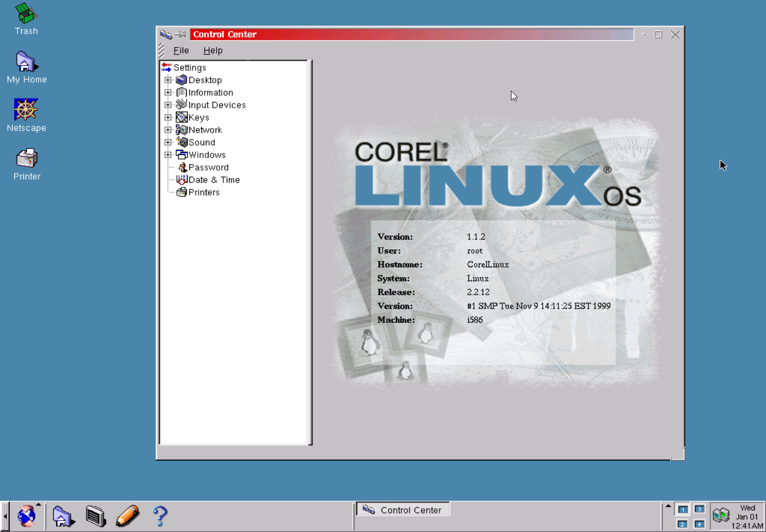The image size is (766, 532).
Task: Expand the Input Devices tree node
Action: pyautogui.click(x=168, y=105)
